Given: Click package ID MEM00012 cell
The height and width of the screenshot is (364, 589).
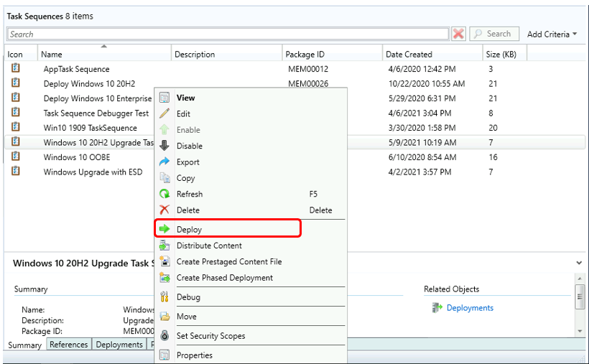Looking at the screenshot, I should coord(308,69).
